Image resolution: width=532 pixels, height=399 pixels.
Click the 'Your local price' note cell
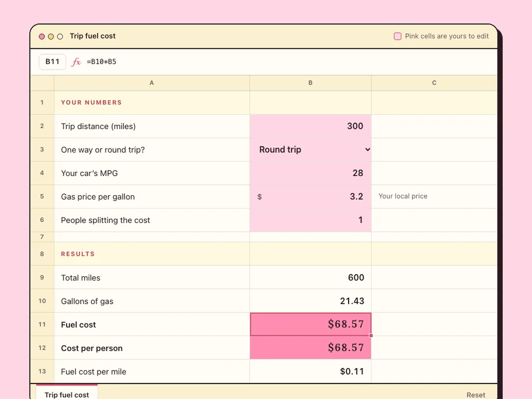(434, 196)
